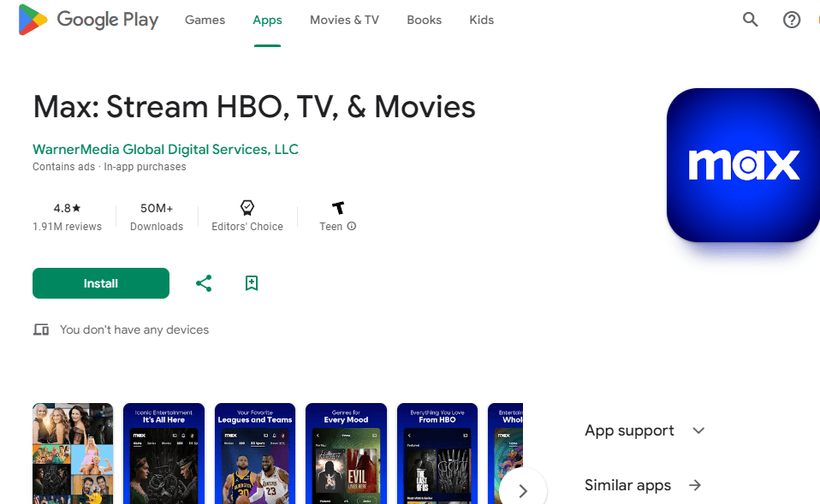This screenshot has height=504, width=820.
Task: Advance screenshots with next arrow button
Action: tap(523, 490)
